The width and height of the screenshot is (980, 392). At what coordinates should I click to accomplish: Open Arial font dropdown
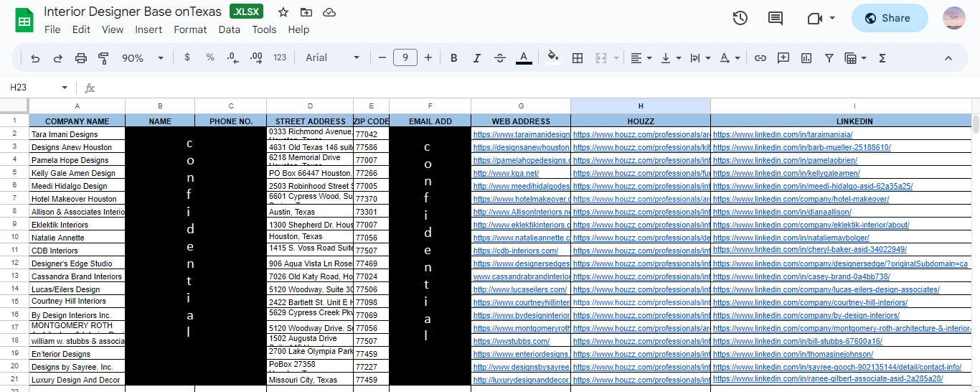point(332,58)
